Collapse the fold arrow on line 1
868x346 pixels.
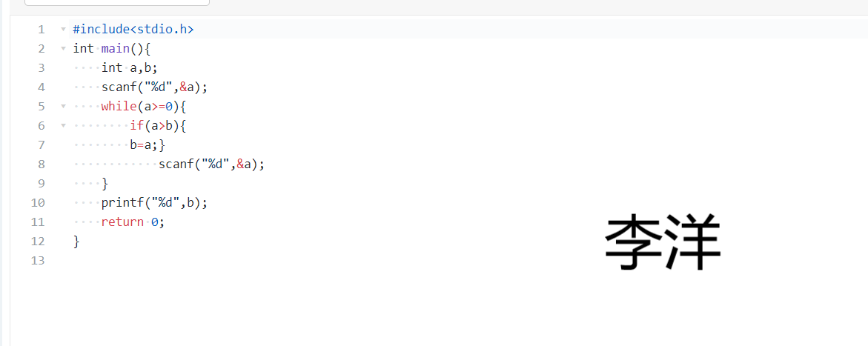coord(63,30)
